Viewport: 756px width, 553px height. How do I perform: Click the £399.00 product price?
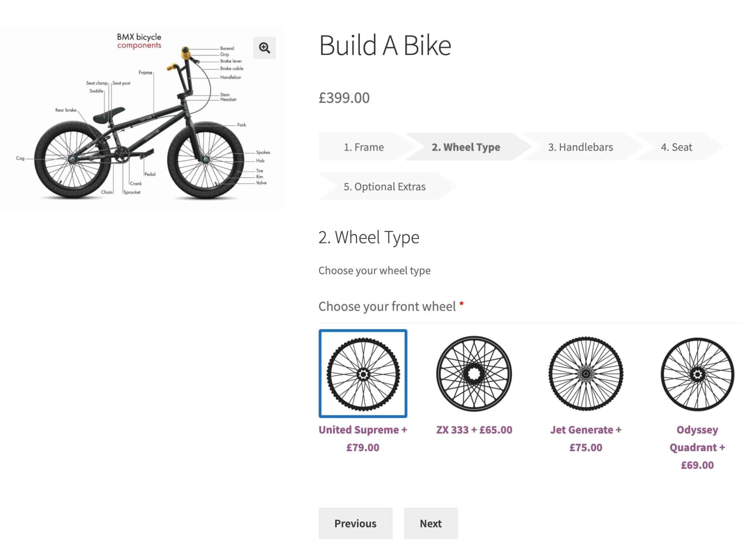point(344,98)
